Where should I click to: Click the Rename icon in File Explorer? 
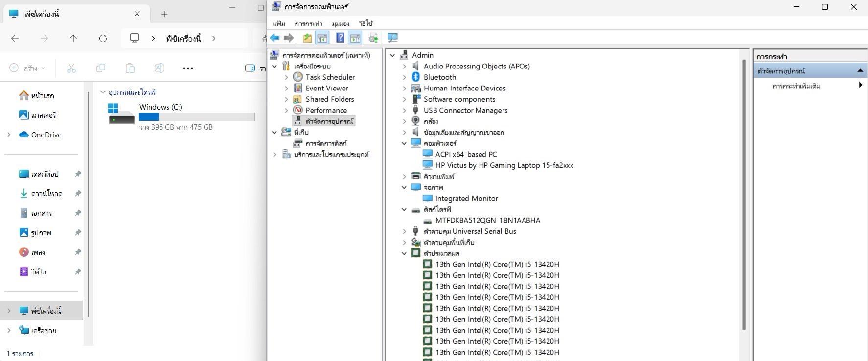(x=160, y=68)
